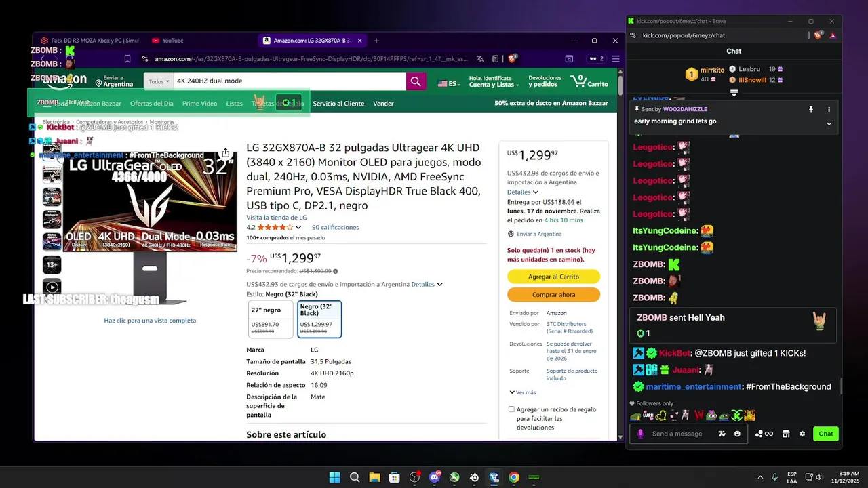Click the bookmark icon in Amazon address bar
Screen dimensions: 868x488
pyautogui.click(x=127, y=59)
